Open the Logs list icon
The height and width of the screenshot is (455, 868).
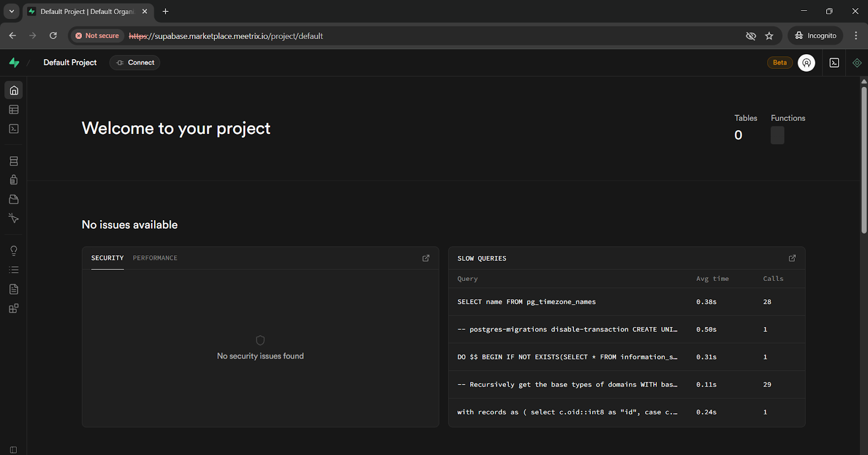[14, 270]
